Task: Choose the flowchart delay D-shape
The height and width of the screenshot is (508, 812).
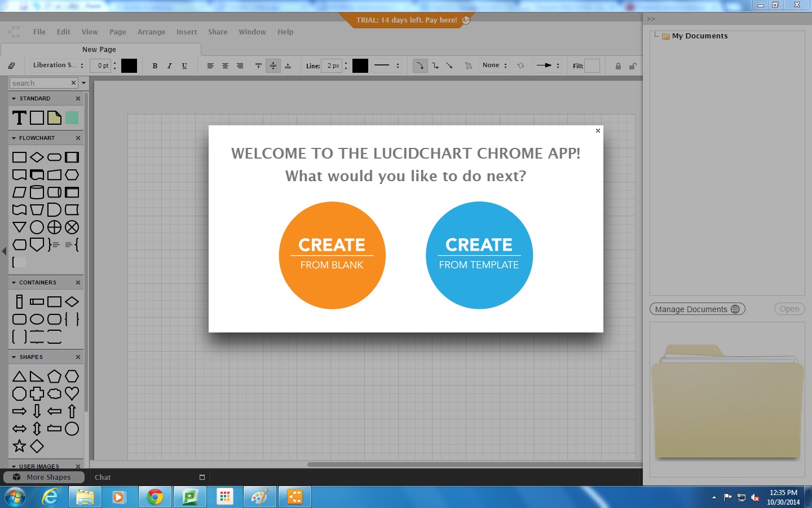Action: tap(54, 209)
